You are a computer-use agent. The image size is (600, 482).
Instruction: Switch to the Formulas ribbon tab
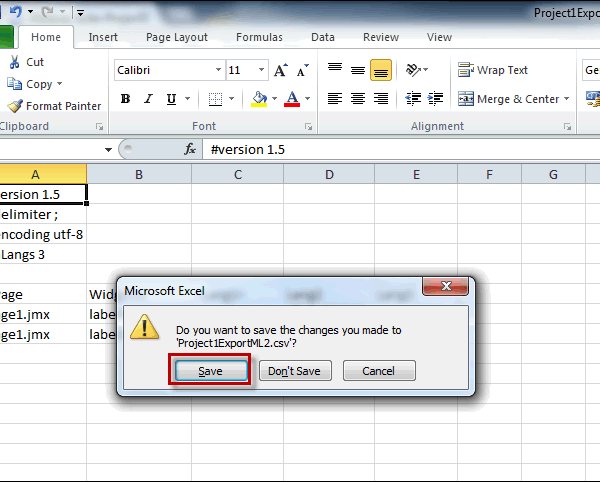point(259,37)
